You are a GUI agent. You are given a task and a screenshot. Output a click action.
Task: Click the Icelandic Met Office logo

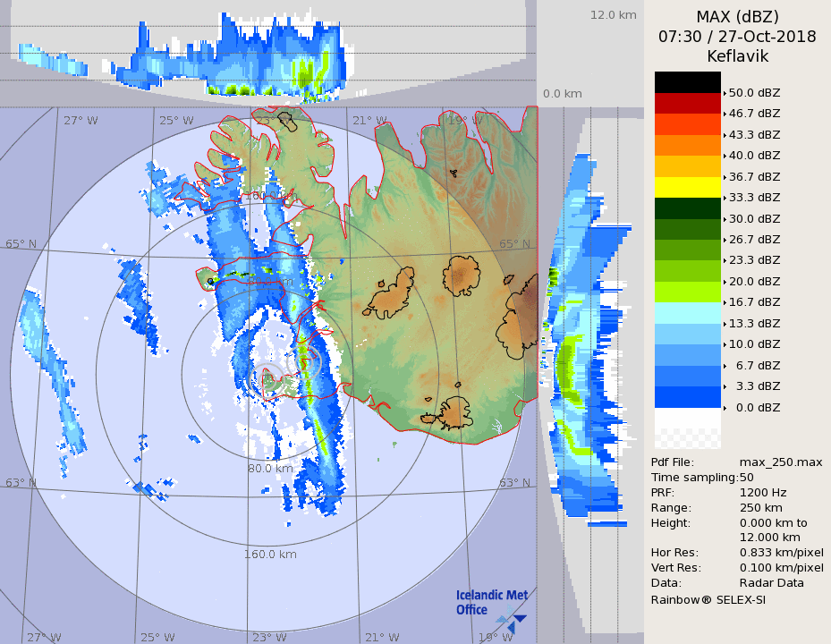tap(491, 604)
